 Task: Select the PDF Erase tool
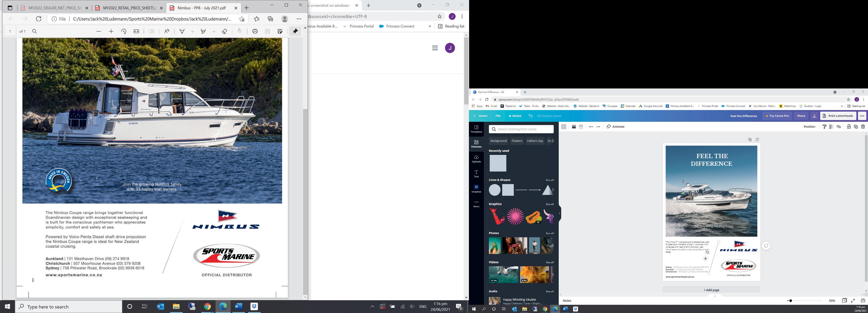click(x=224, y=31)
